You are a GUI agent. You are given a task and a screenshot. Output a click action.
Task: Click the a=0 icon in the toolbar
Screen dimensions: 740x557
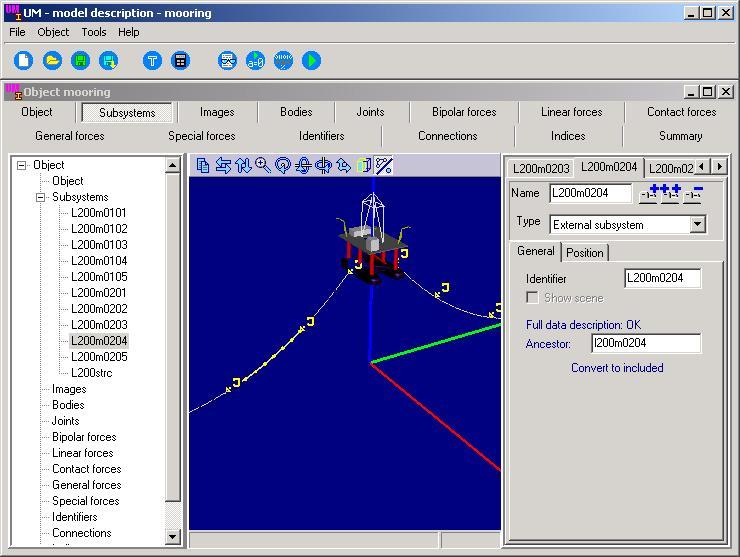click(255, 60)
